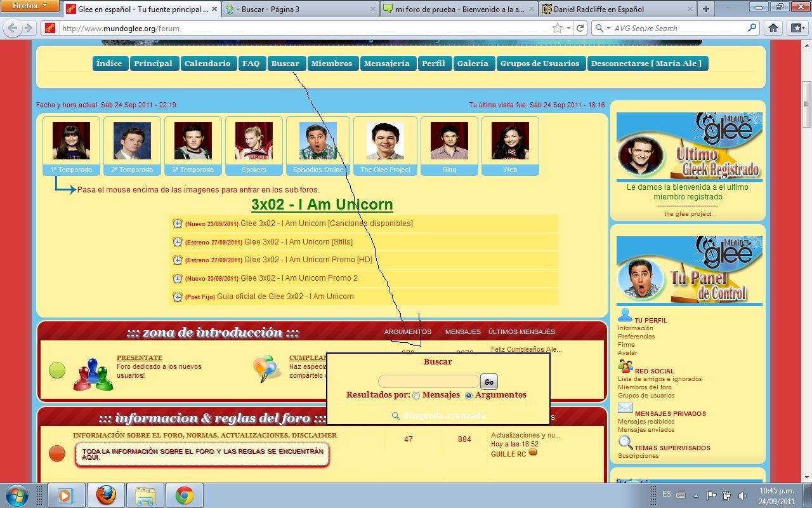Click the Go button in search popup
This screenshot has width=812, height=508.
pos(488,382)
